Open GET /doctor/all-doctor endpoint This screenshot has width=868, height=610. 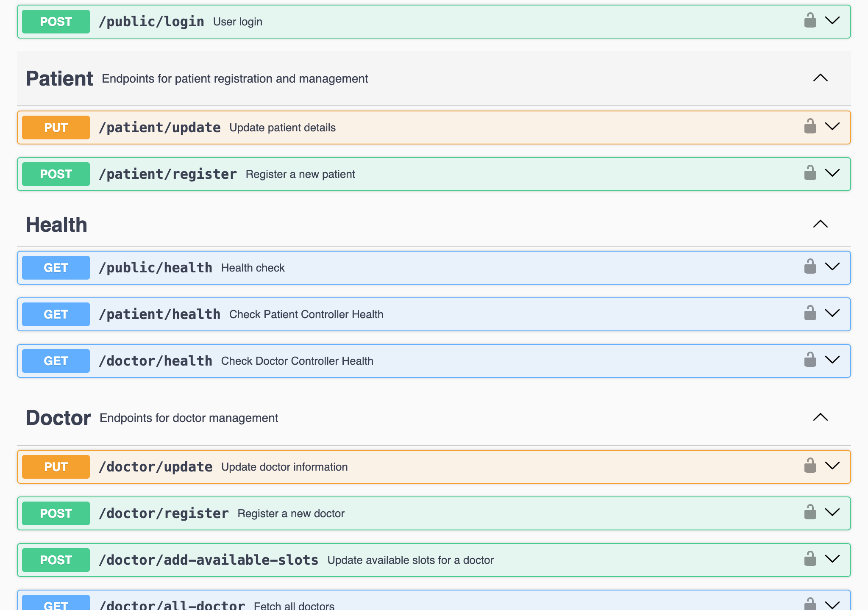click(x=434, y=600)
